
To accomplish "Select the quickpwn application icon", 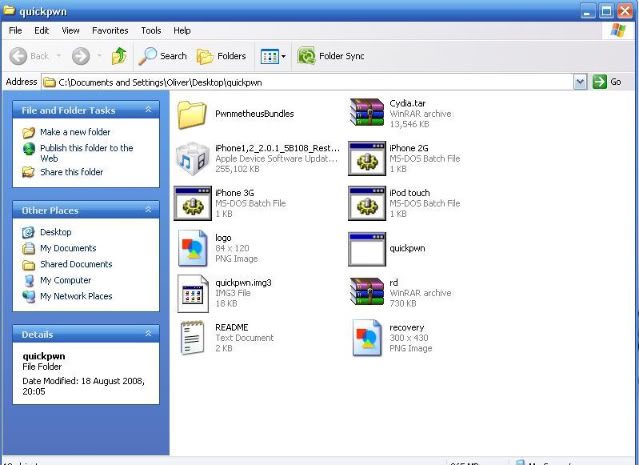I will click(367, 249).
